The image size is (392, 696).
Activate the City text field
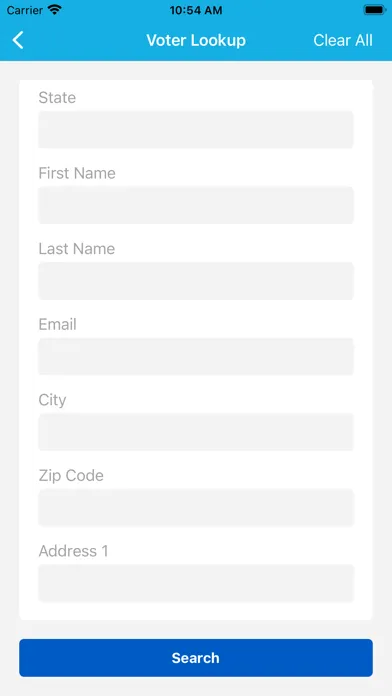coord(196,432)
